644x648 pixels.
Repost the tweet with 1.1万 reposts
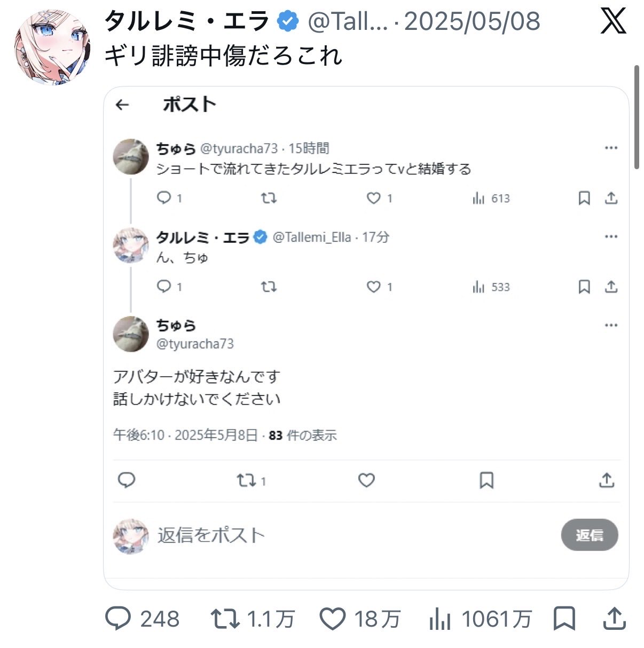point(253,619)
